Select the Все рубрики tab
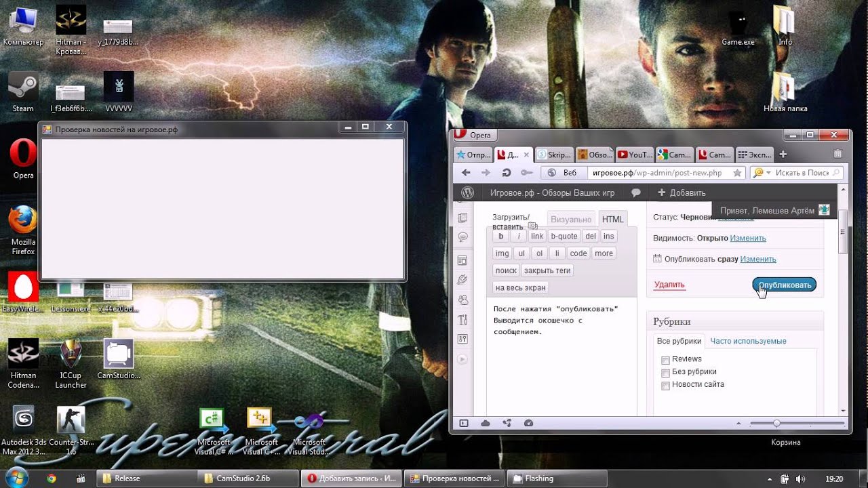The height and width of the screenshot is (488, 868). pyautogui.click(x=679, y=341)
